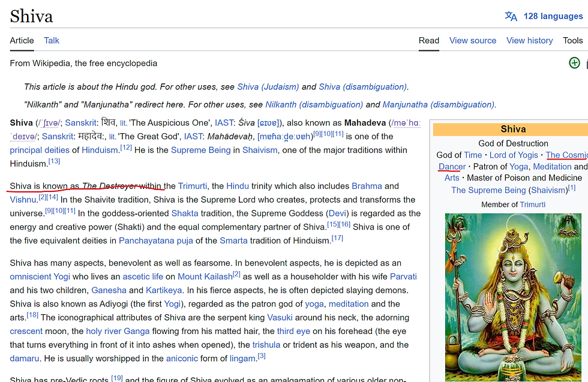Viewport: 588px width, 382px height.
Task: Follow the Shakta tradition link
Action: point(185,213)
